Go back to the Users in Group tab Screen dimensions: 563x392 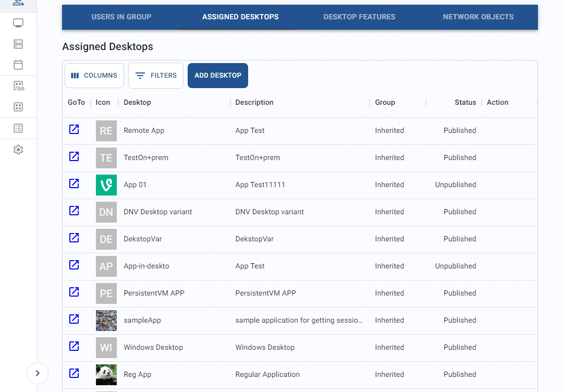[x=121, y=17]
